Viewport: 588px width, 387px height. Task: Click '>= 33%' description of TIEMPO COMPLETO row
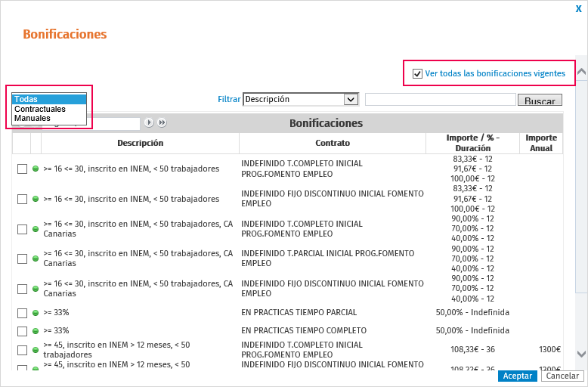(56, 330)
